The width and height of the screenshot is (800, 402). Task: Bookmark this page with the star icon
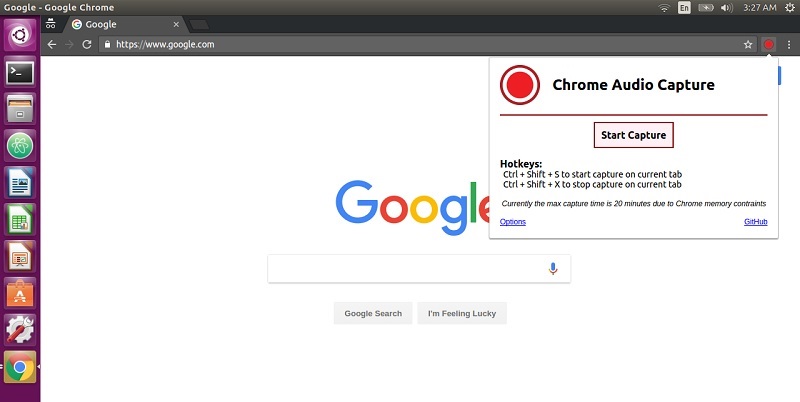(x=748, y=44)
